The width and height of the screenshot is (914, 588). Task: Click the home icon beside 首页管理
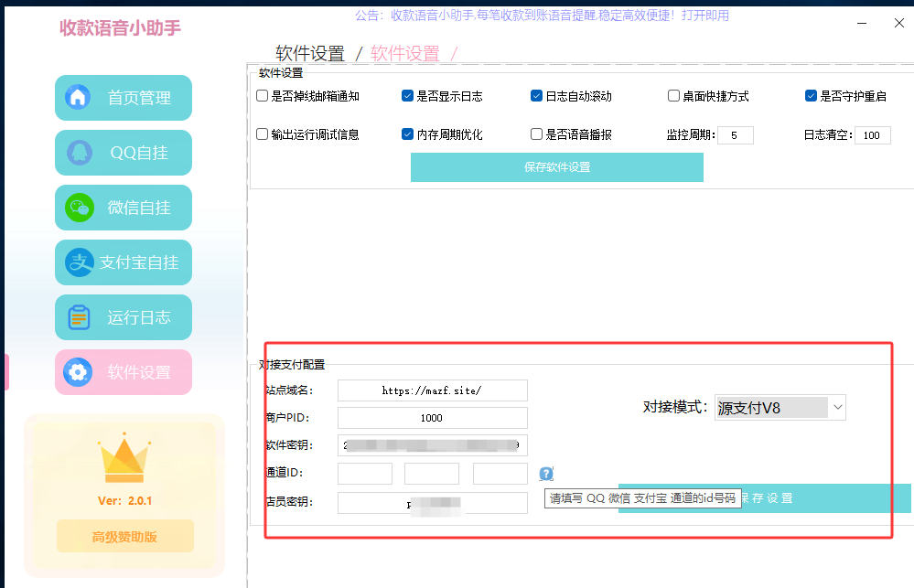coord(78,97)
